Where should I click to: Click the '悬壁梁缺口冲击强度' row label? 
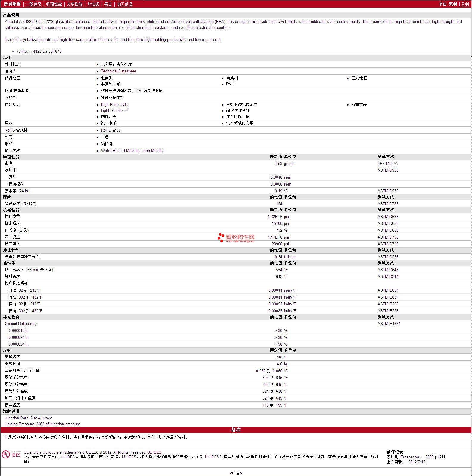[x=22, y=256]
